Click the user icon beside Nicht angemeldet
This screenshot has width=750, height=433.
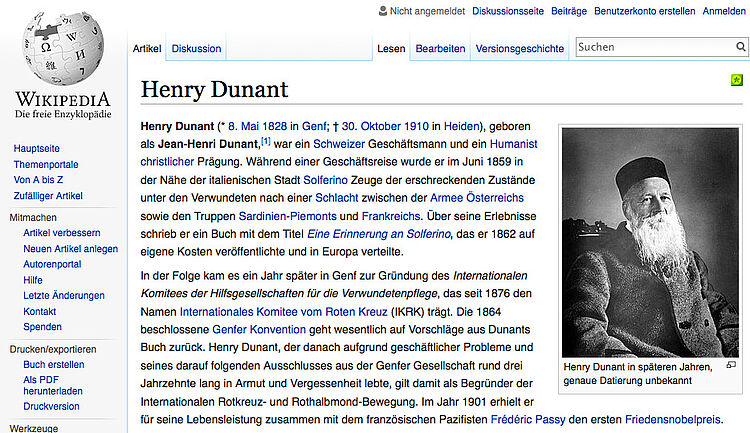coord(383,11)
